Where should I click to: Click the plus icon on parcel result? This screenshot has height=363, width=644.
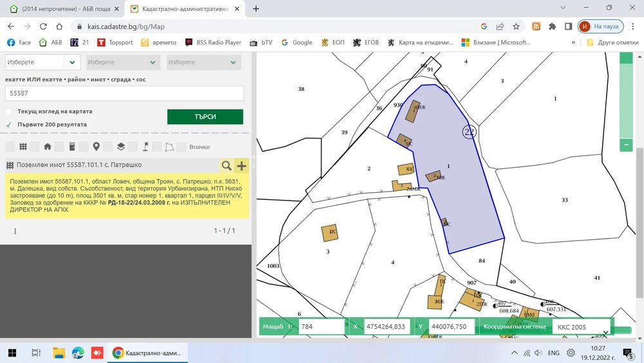tap(241, 166)
